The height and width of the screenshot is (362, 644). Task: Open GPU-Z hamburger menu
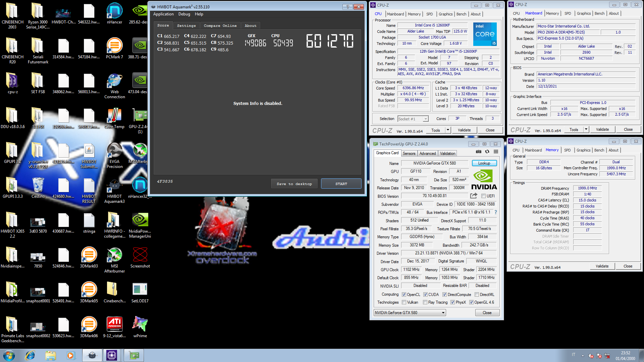point(496,152)
